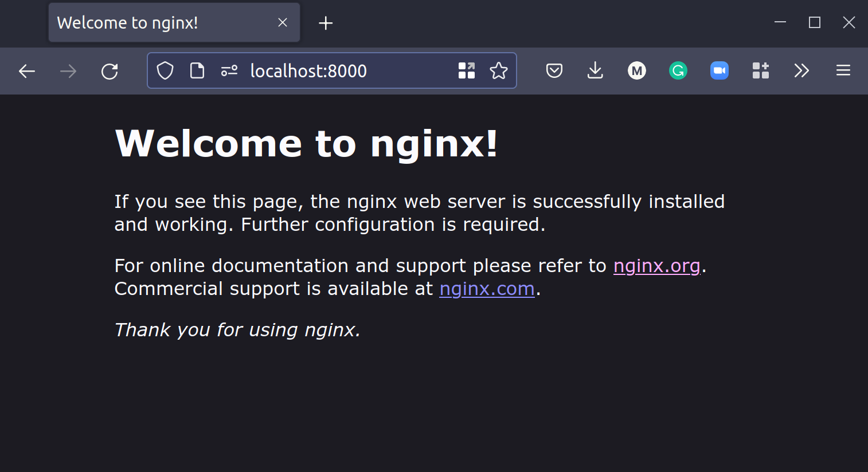Open the Zoom extension icon

(720, 71)
